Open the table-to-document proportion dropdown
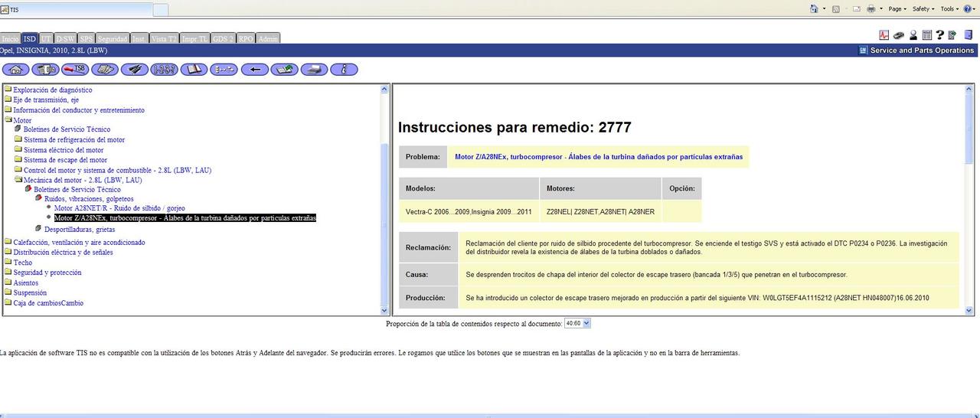Screen dimensions: 980x418 click(577, 324)
